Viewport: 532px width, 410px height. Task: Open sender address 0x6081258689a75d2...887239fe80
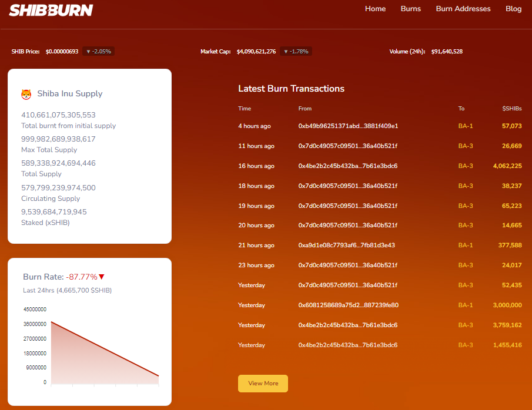tap(349, 305)
